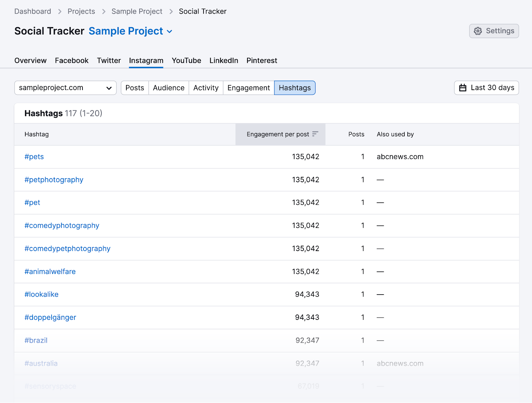Click the Social Tracker breadcrumb
This screenshot has height=403, width=532.
pyautogui.click(x=203, y=11)
